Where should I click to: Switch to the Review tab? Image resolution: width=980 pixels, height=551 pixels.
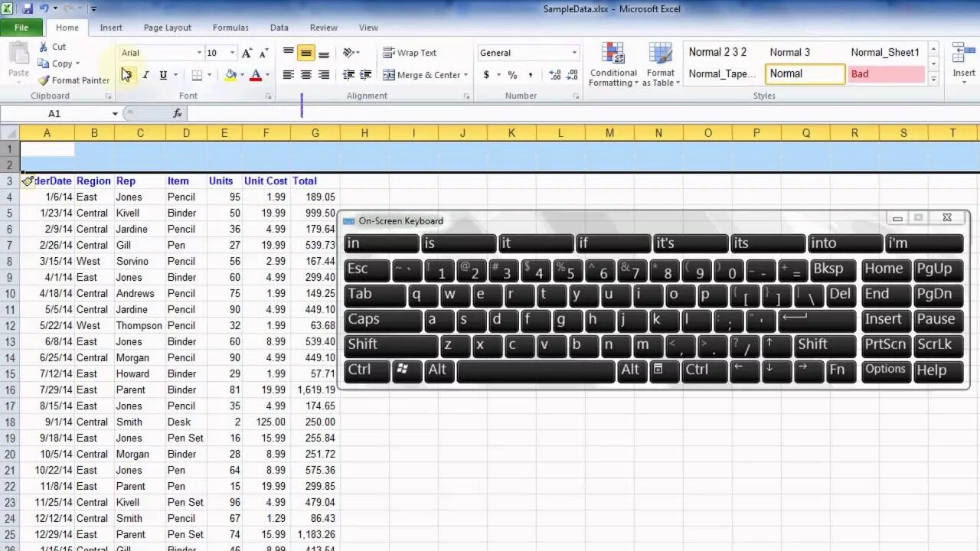coord(324,28)
